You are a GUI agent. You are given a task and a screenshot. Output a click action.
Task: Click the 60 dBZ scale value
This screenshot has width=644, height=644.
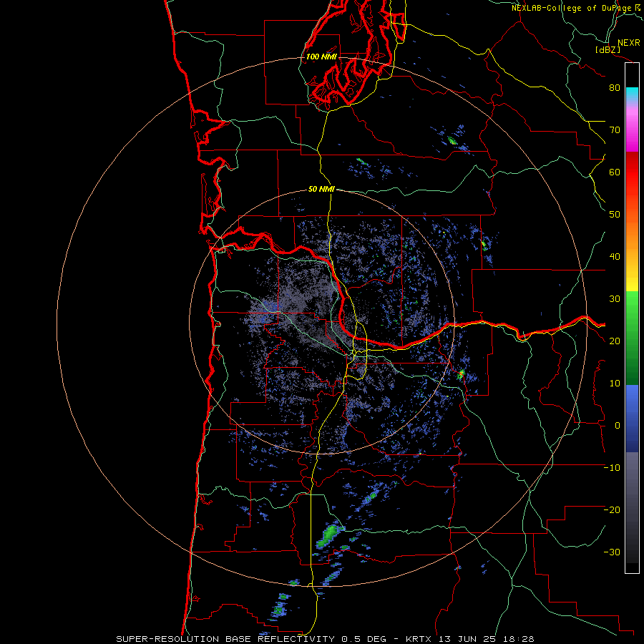point(615,172)
